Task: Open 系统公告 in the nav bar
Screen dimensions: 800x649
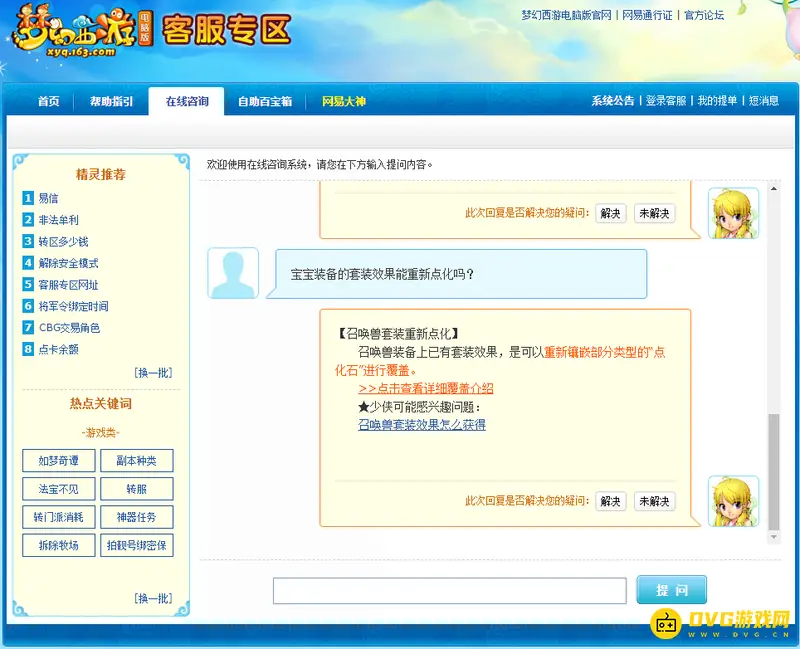Action: (613, 101)
